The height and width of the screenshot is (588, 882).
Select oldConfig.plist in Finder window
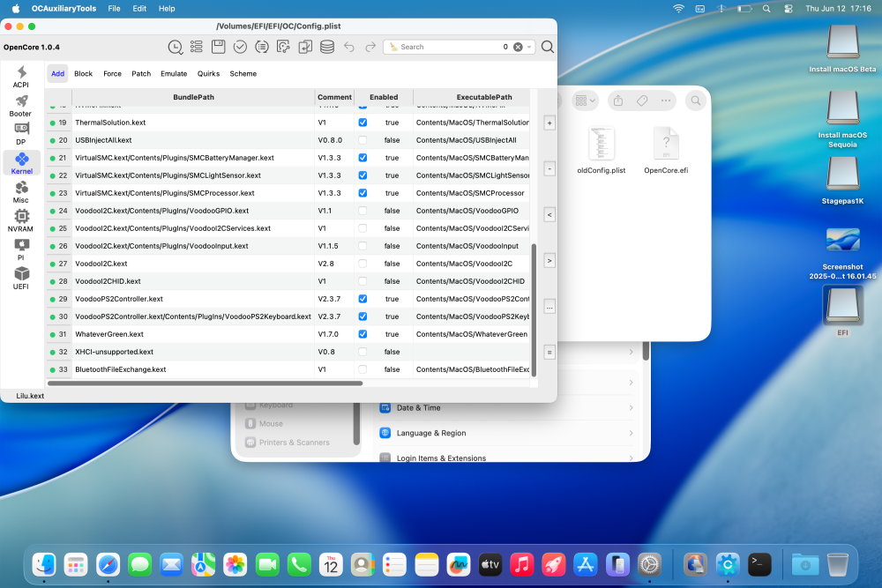[x=602, y=150]
